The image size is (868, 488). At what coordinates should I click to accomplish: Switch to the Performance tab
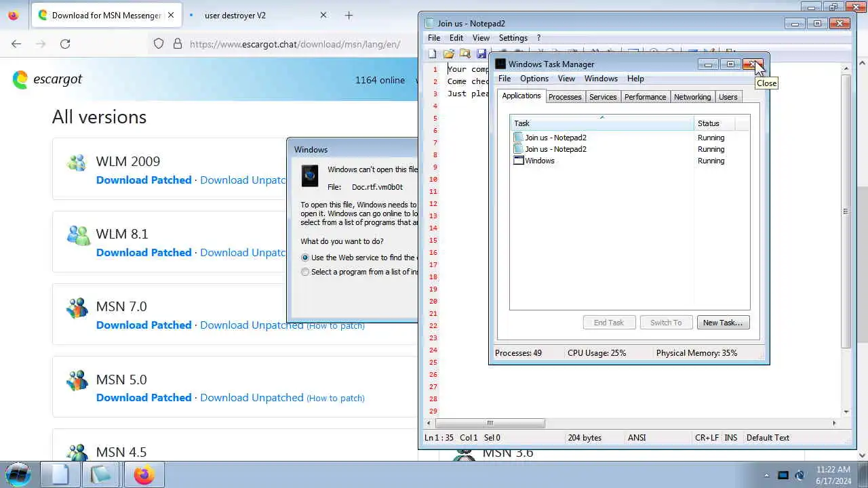click(645, 97)
